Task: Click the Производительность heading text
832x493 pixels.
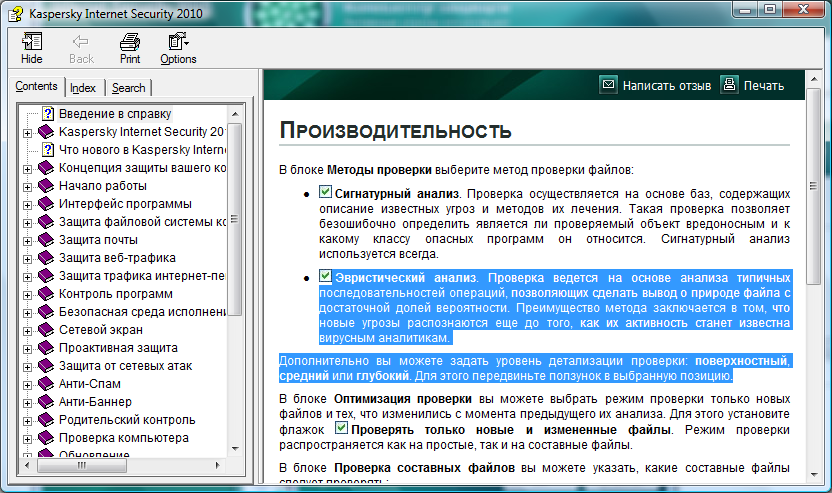Action: point(395,131)
